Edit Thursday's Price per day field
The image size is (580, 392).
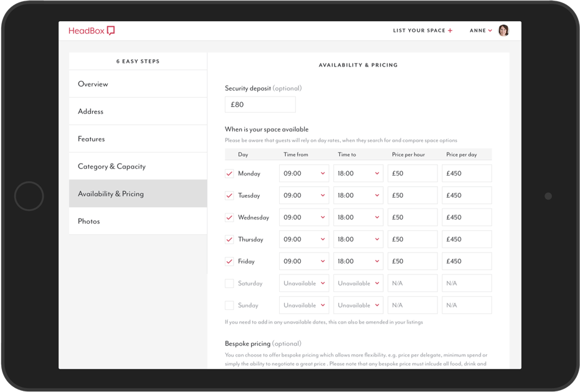point(467,240)
